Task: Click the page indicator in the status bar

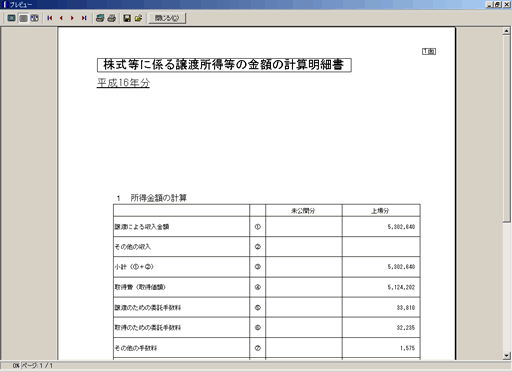Action: pyautogui.click(x=37, y=366)
